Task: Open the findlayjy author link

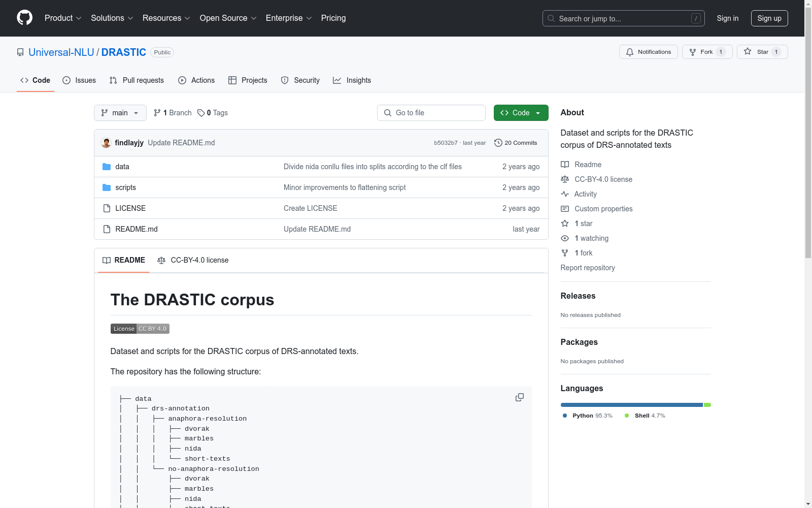Action: coord(129,143)
